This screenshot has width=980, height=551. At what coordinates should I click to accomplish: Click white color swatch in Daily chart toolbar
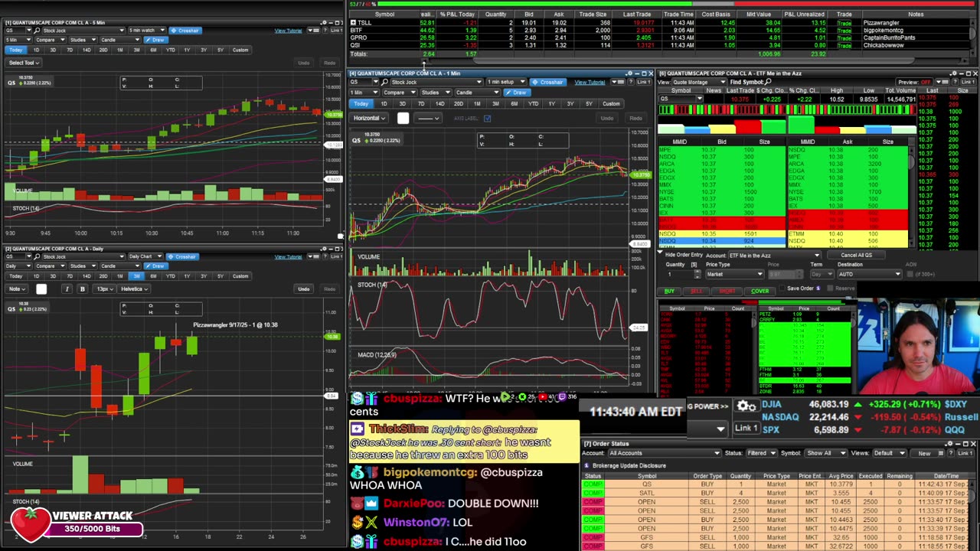pyautogui.click(x=41, y=289)
